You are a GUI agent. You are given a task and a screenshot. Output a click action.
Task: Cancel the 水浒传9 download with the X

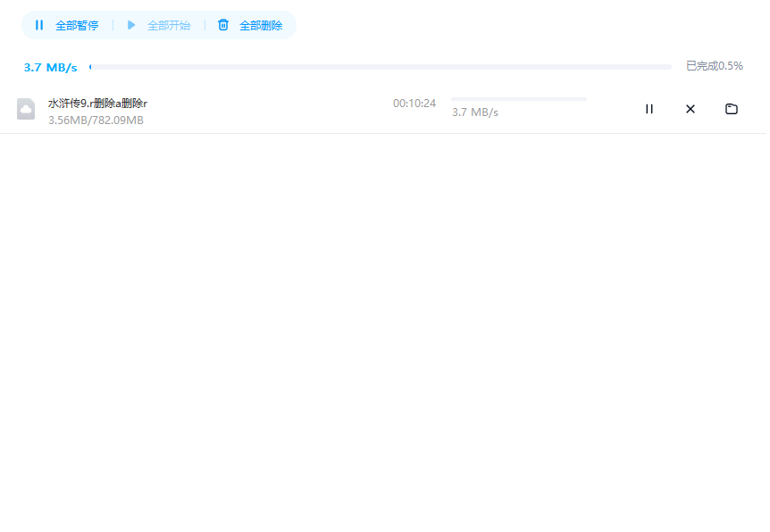(690, 109)
